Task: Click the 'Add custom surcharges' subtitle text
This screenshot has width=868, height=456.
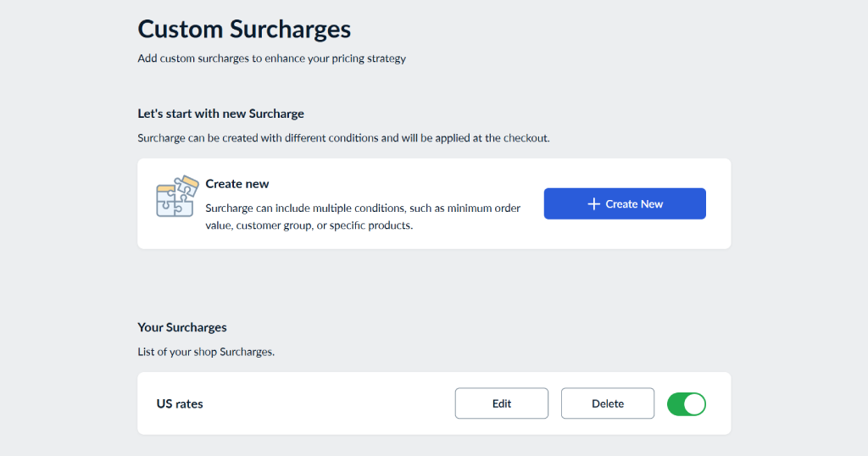Action: click(x=271, y=59)
